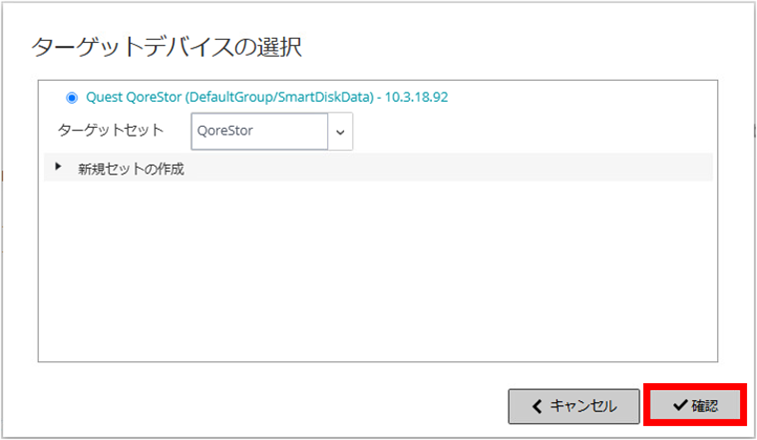
Task: Click the 新規セットの作成 section header text
Action: click(x=131, y=169)
